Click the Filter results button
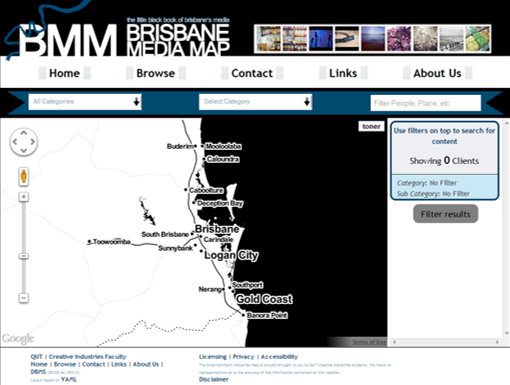 coord(446,214)
